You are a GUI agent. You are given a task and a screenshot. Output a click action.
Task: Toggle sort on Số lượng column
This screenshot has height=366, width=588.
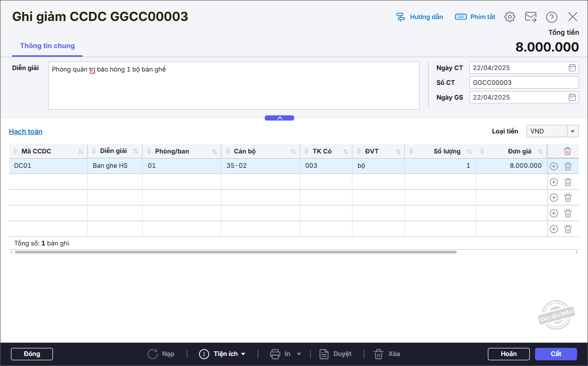coord(469,152)
